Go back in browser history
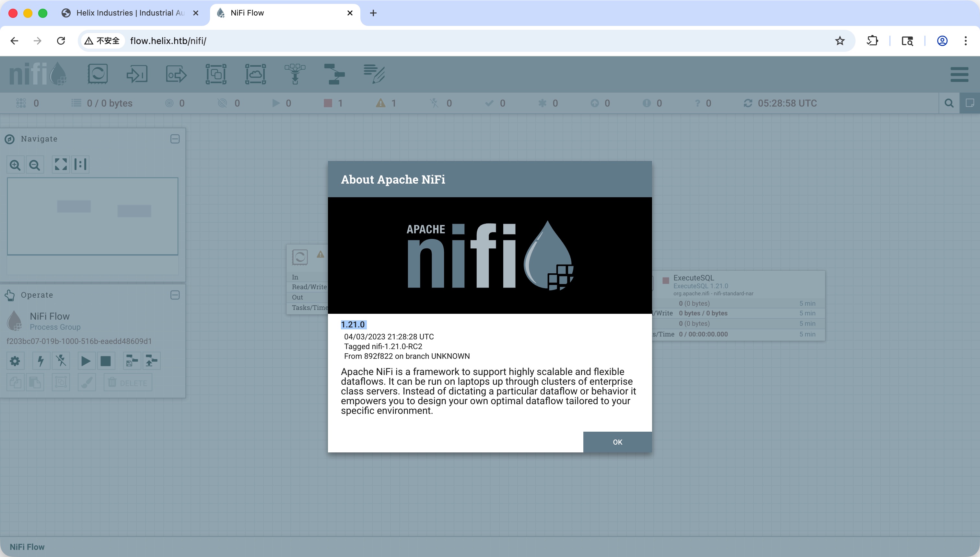The width and height of the screenshot is (980, 557). point(14,40)
